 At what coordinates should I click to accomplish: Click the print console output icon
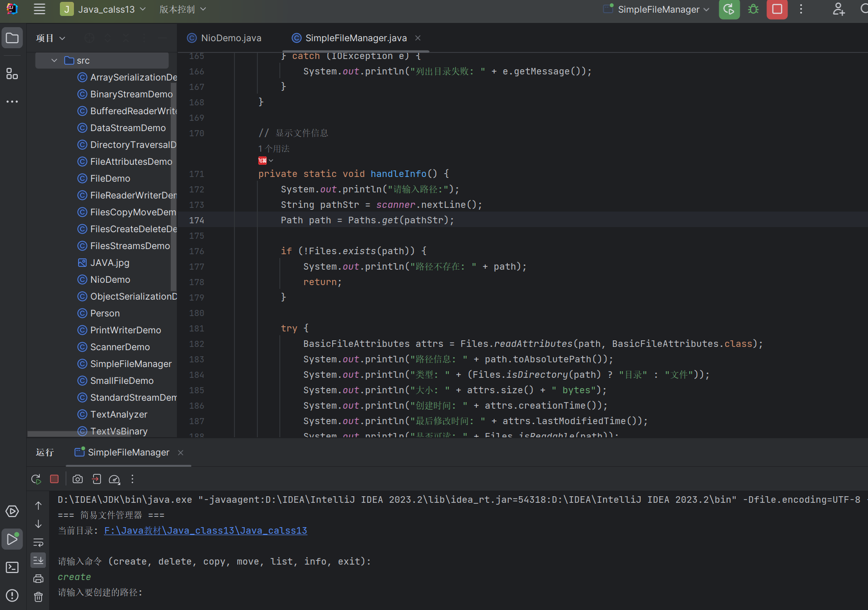click(x=38, y=579)
